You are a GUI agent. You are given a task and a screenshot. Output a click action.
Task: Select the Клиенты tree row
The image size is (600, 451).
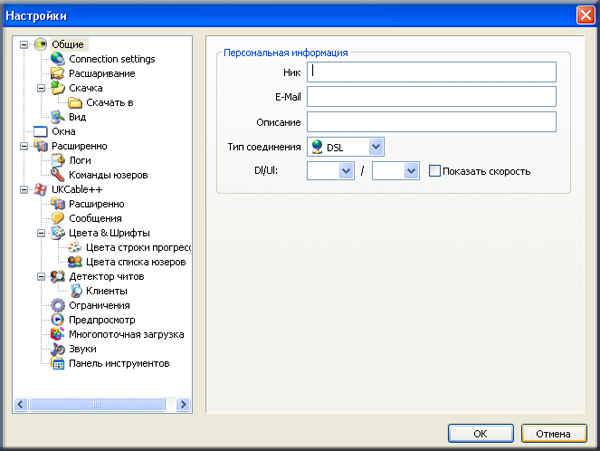click(107, 291)
